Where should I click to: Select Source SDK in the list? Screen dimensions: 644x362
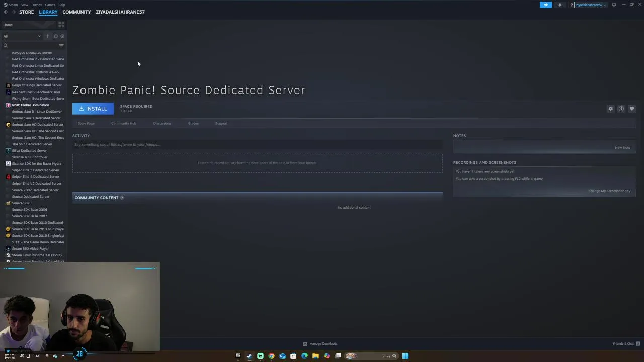pyautogui.click(x=21, y=203)
